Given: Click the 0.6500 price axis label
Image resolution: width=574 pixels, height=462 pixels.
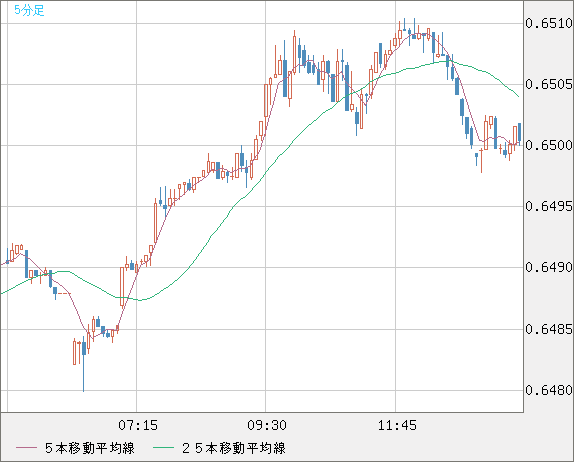Looking at the screenshot, I should [x=549, y=145].
